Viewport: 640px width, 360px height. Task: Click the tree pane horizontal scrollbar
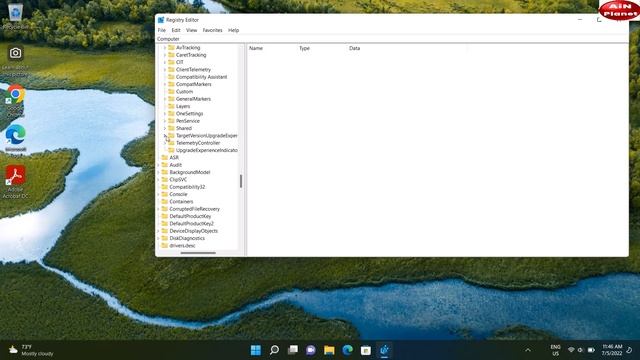point(198,253)
